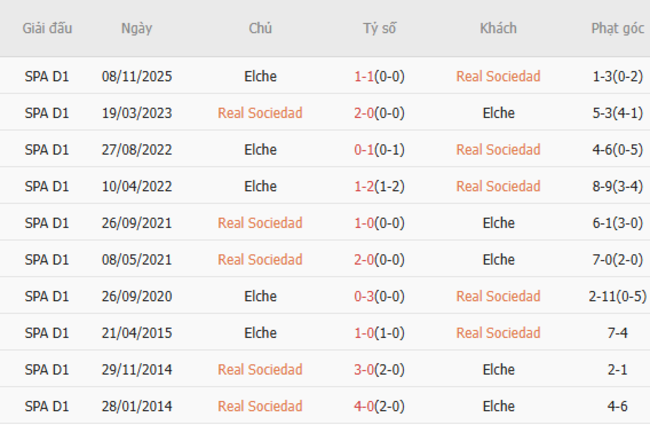Click the 1-1 score for 08/11/2025 match

pyautogui.click(x=364, y=76)
